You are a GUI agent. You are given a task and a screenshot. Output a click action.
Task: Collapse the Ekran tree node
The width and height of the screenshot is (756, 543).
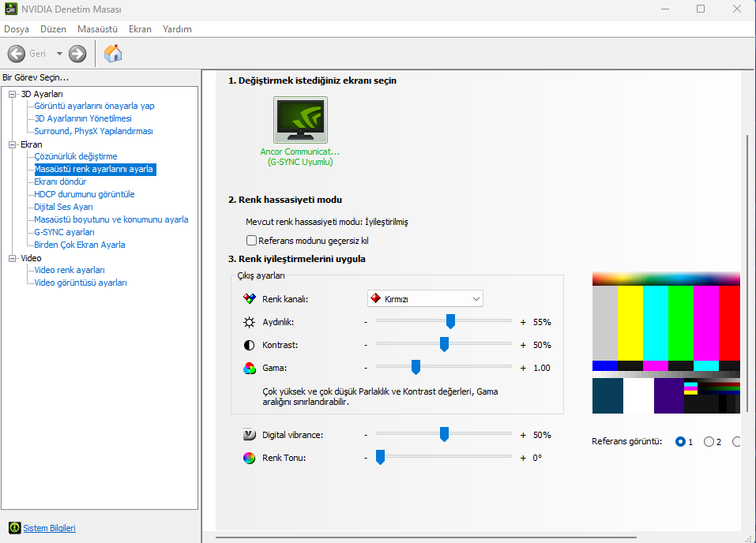pos(13,144)
